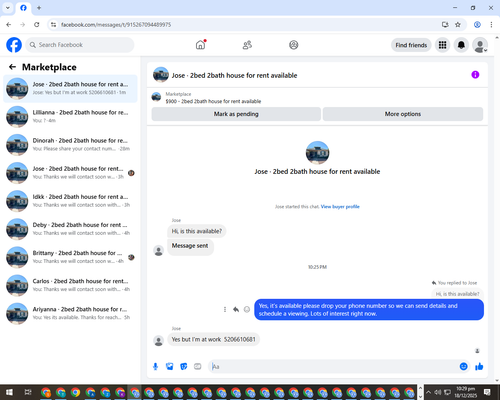
Task: Click the large listing photo in chat
Action: 317,153
